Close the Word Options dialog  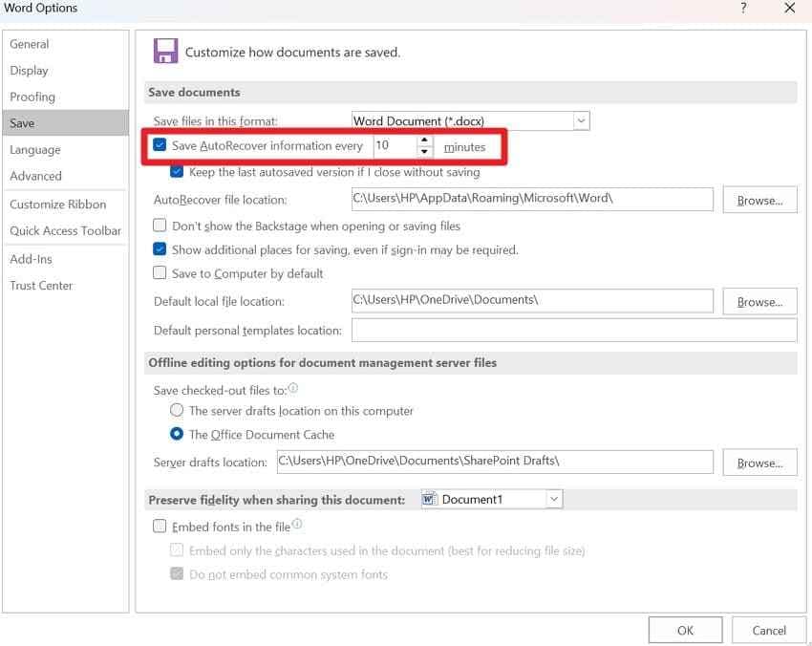point(789,8)
